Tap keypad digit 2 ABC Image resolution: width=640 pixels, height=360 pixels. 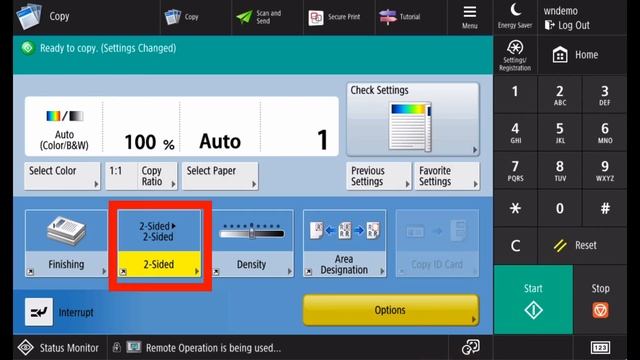coord(560,94)
